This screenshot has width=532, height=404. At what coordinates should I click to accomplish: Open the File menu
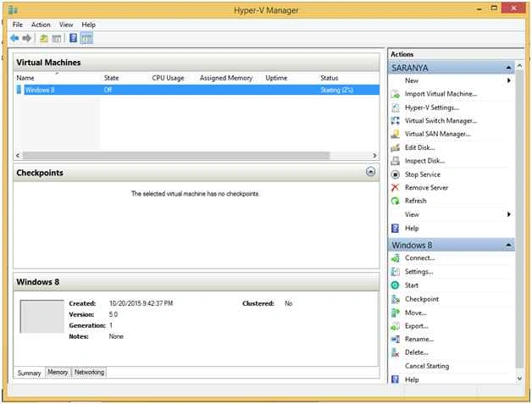coord(18,25)
